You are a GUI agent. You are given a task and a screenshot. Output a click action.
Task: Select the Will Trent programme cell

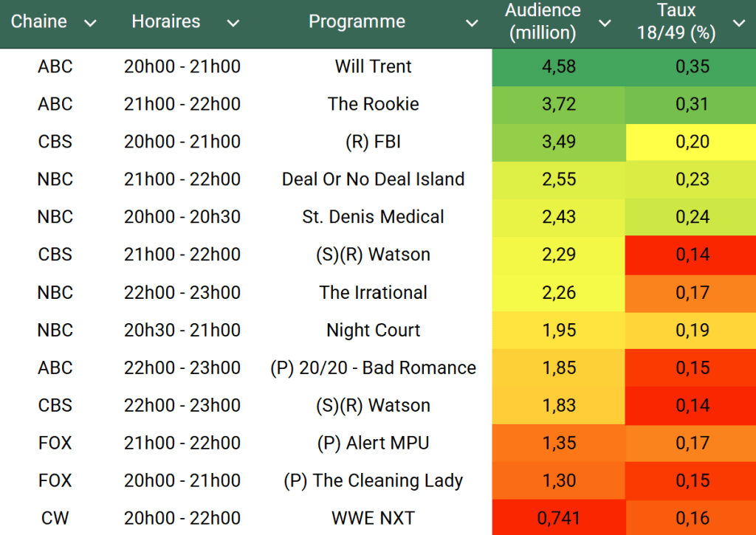coord(373,66)
